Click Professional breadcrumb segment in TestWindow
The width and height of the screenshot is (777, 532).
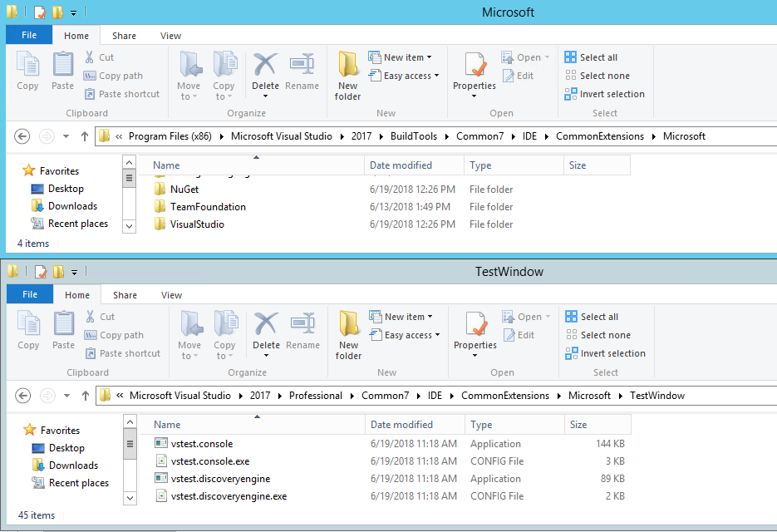(x=316, y=396)
